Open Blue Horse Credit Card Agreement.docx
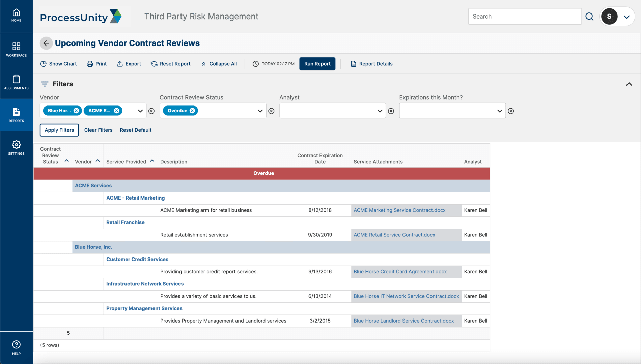The height and width of the screenshot is (364, 641). point(400,272)
